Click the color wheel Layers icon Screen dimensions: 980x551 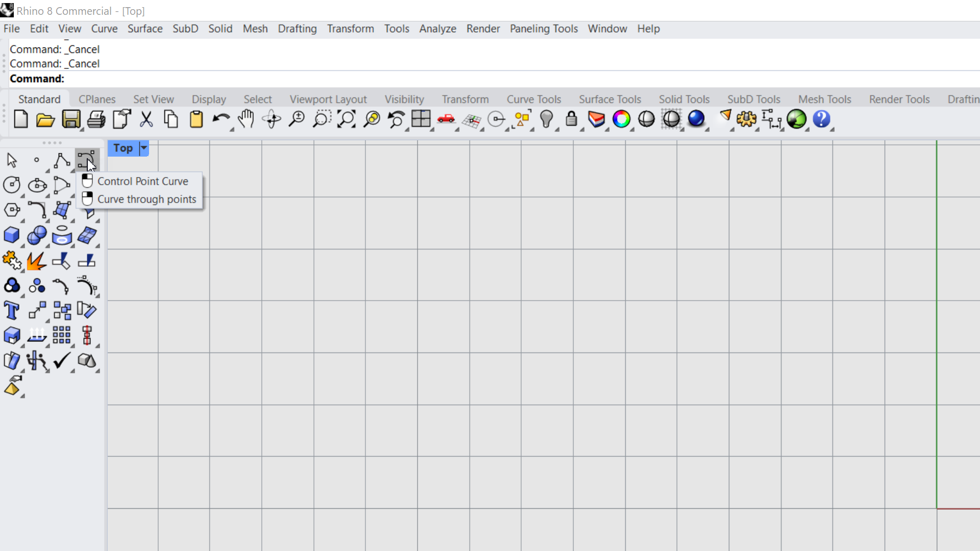pyautogui.click(x=621, y=119)
